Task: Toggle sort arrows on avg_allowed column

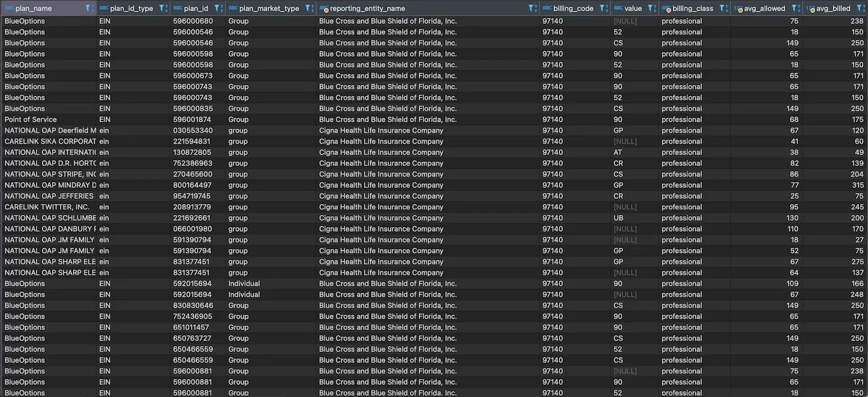Action: [799, 8]
